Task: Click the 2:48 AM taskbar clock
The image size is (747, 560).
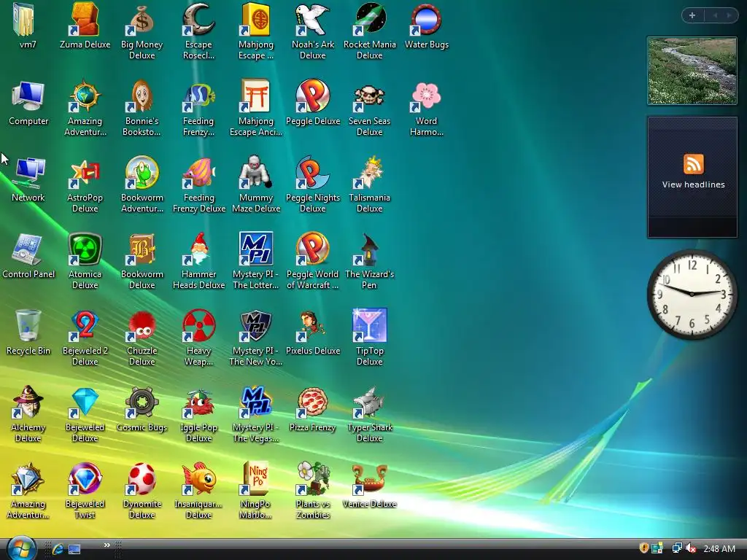Action: 719,548
